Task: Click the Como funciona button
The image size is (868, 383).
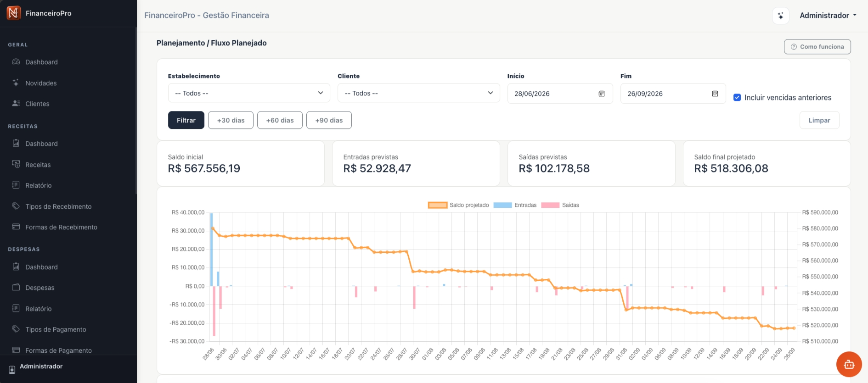Action: point(817,47)
